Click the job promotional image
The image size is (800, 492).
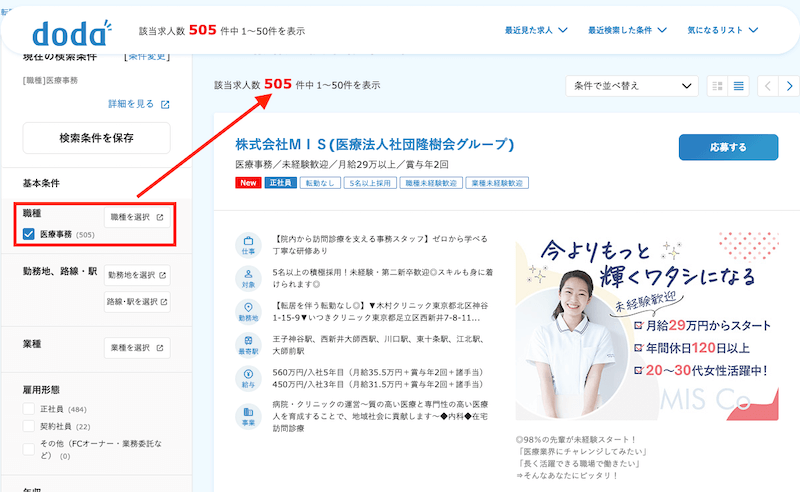(647, 327)
